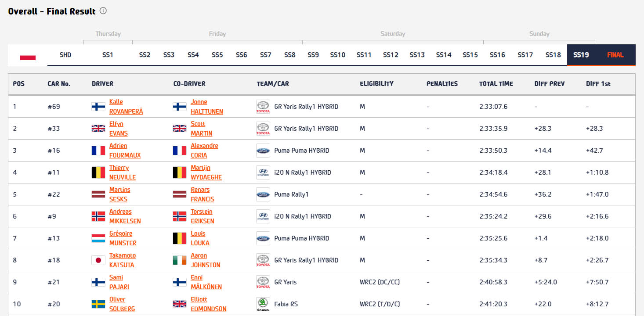The image size is (644, 316).
Task: View co-driver Elliott Edmondson's profile
Action: [x=208, y=304]
